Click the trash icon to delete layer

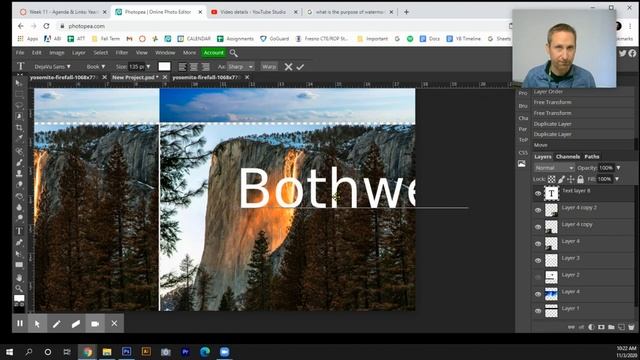tap(631, 327)
